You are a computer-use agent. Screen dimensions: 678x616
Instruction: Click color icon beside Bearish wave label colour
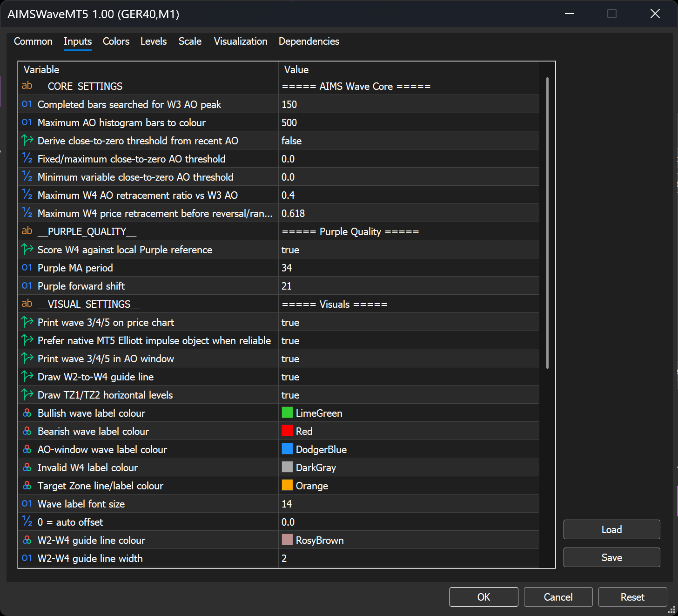(27, 431)
